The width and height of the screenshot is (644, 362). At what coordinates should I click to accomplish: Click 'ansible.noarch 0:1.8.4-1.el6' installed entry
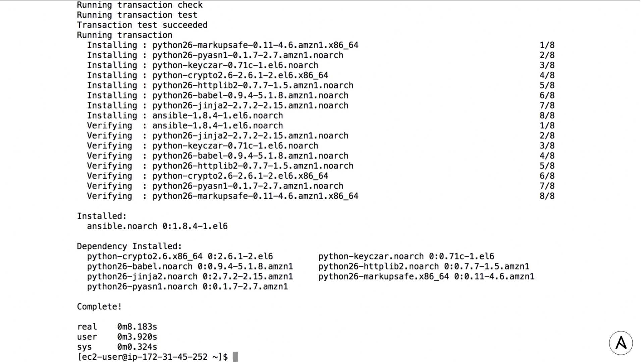(x=157, y=226)
